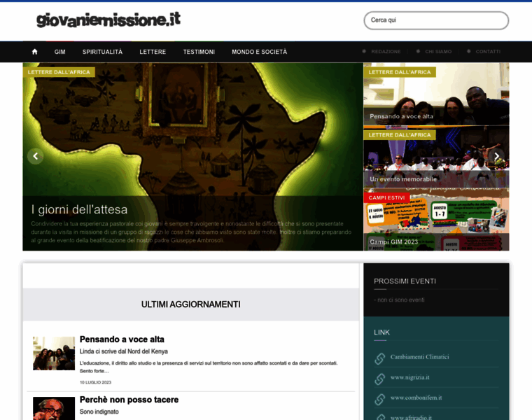The height and width of the screenshot is (420, 532).
Task: Select the PROSSIMI EVENTI heading
Action: [x=405, y=281]
